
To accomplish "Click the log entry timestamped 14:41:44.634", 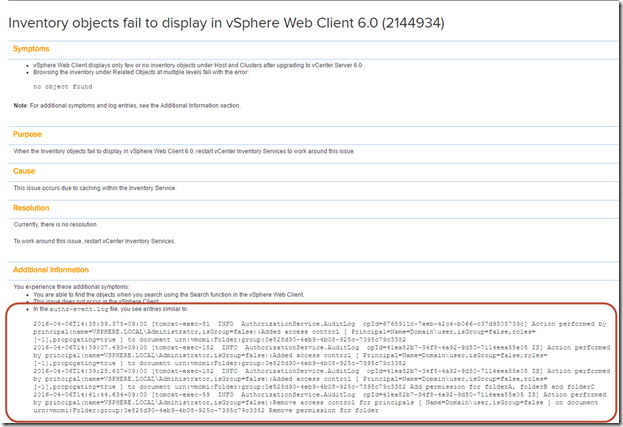I will [320, 403].
